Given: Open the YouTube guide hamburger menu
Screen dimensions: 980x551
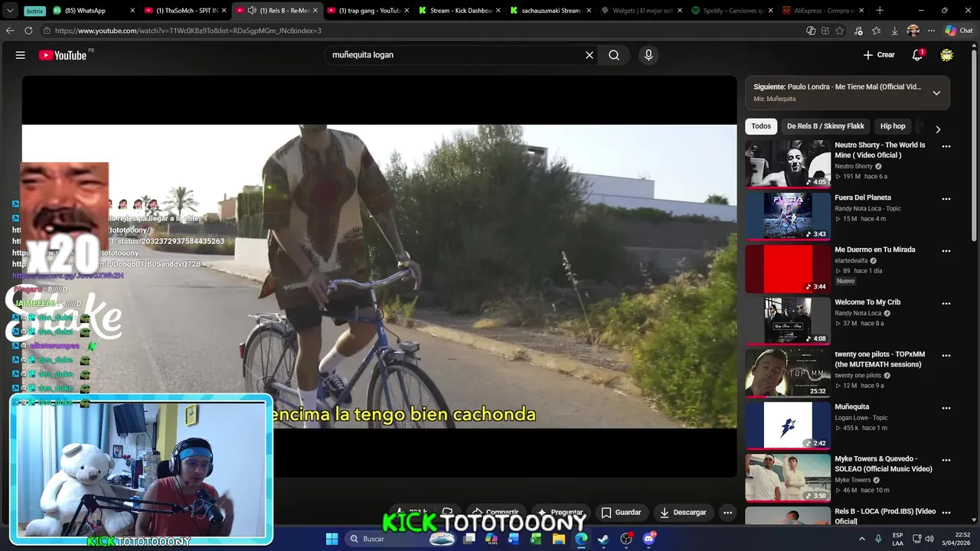Looking at the screenshot, I should point(21,55).
